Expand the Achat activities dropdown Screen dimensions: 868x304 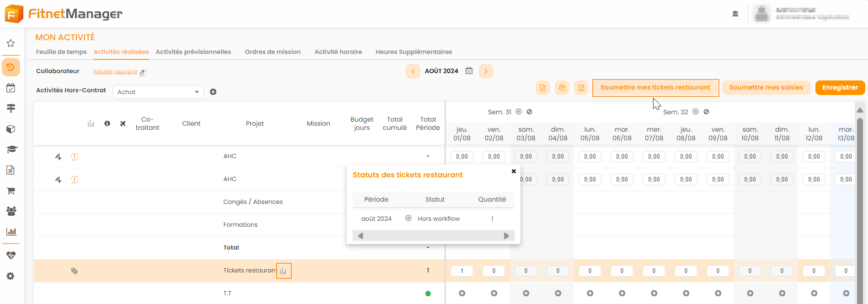[158, 92]
